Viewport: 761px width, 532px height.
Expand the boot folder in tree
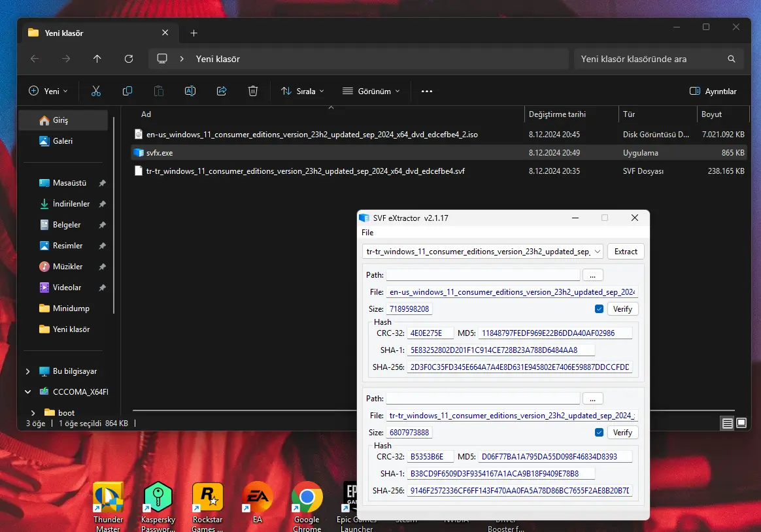[x=33, y=412]
